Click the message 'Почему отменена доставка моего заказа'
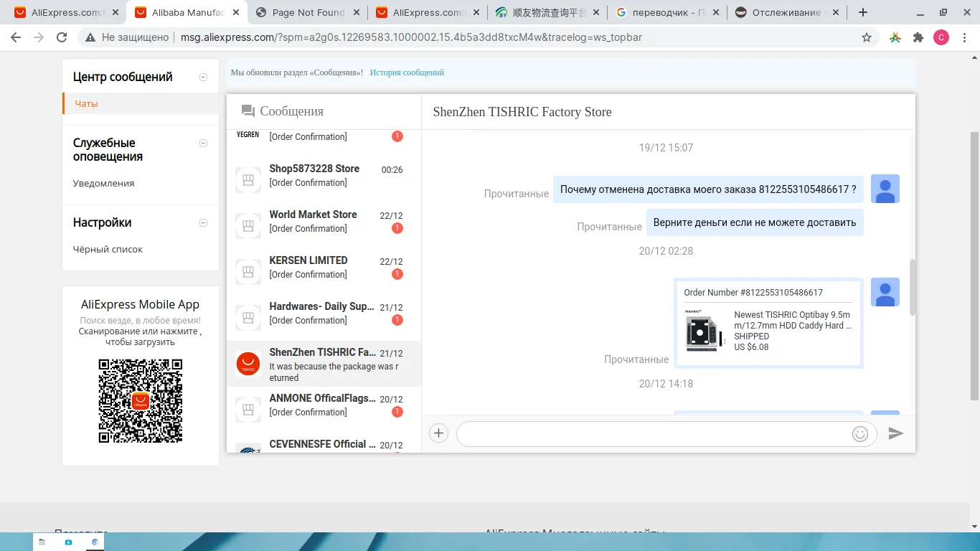 coord(708,189)
